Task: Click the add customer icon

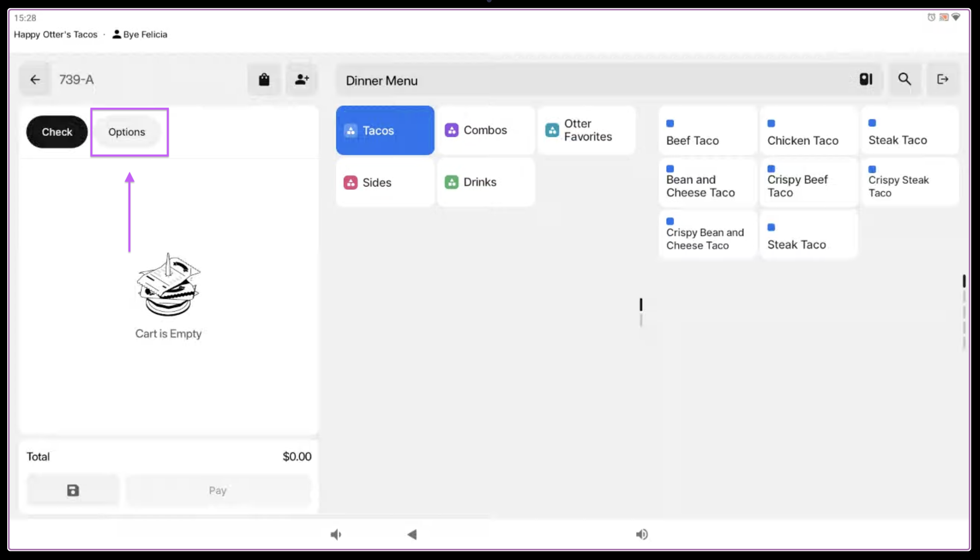Action: tap(301, 80)
